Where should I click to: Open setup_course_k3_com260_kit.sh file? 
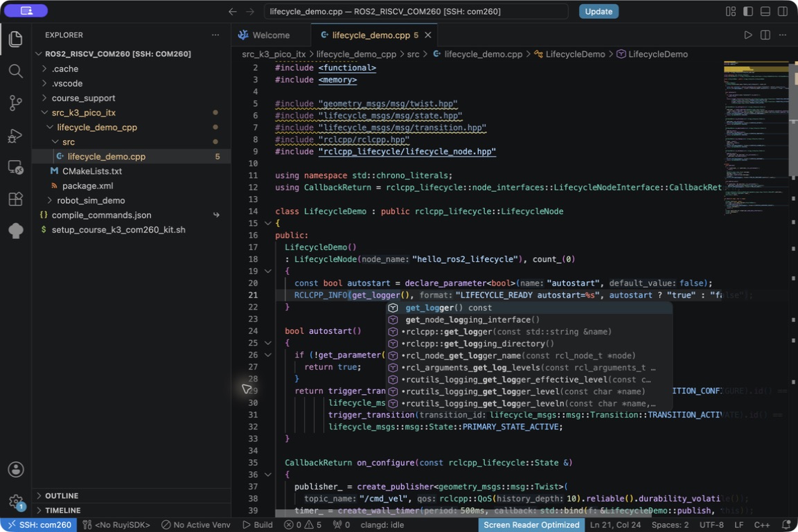click(132, 229)
